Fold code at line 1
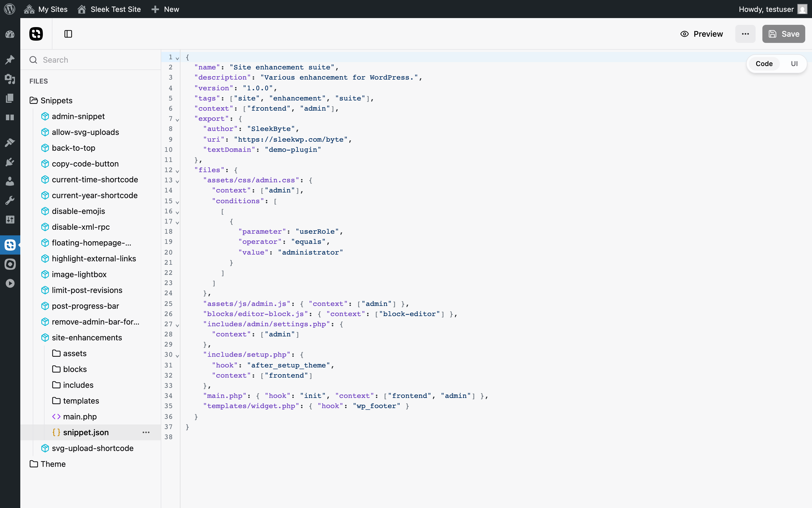The height and width of the screenshot is (508, 812). [178, 58]
